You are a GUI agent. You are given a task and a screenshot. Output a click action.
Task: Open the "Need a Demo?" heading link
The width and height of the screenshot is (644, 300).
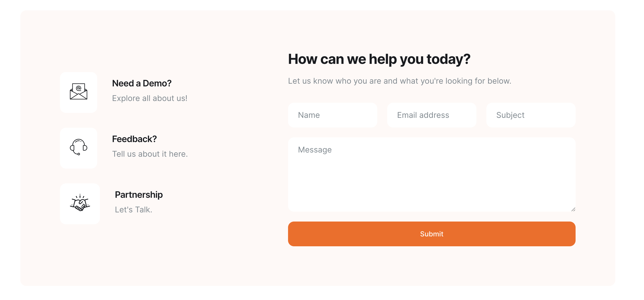coord(142,83)
